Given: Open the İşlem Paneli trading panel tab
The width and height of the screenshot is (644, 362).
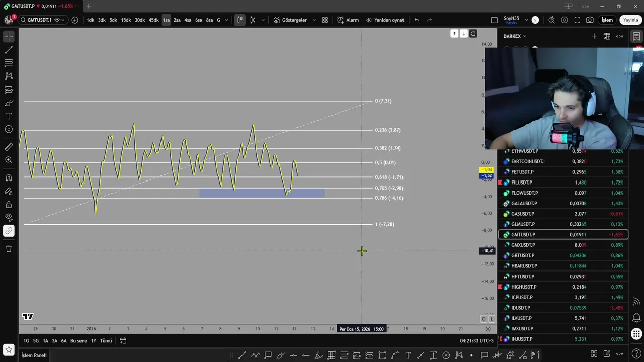Looking at the screenshot, I should point(34,355).
